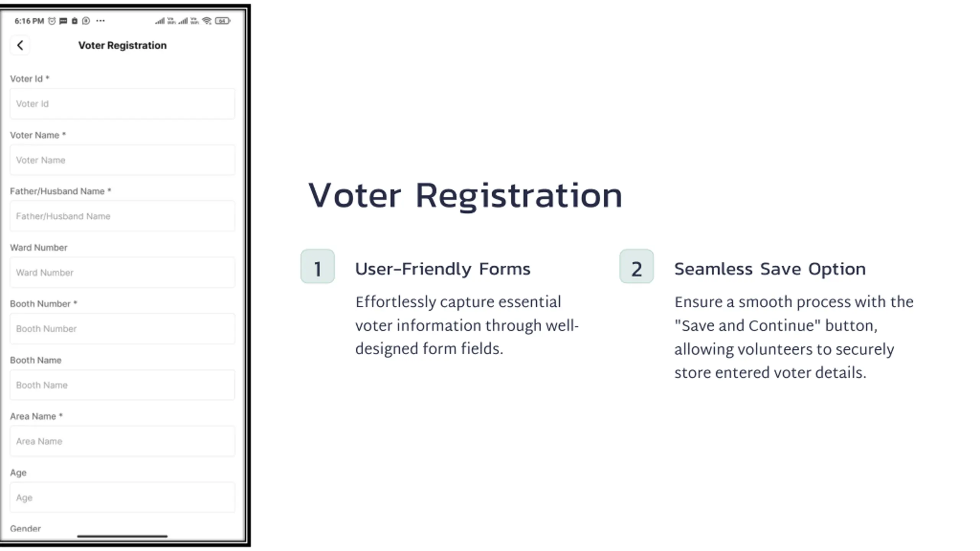
Task: Focus the Voter Name text field
Action: click(x=122, y=160)
